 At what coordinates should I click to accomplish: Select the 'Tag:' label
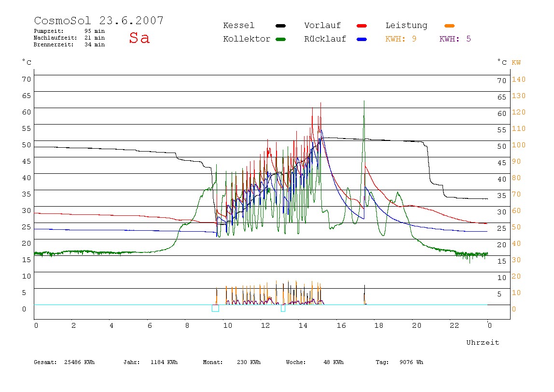tap(382, 362)
